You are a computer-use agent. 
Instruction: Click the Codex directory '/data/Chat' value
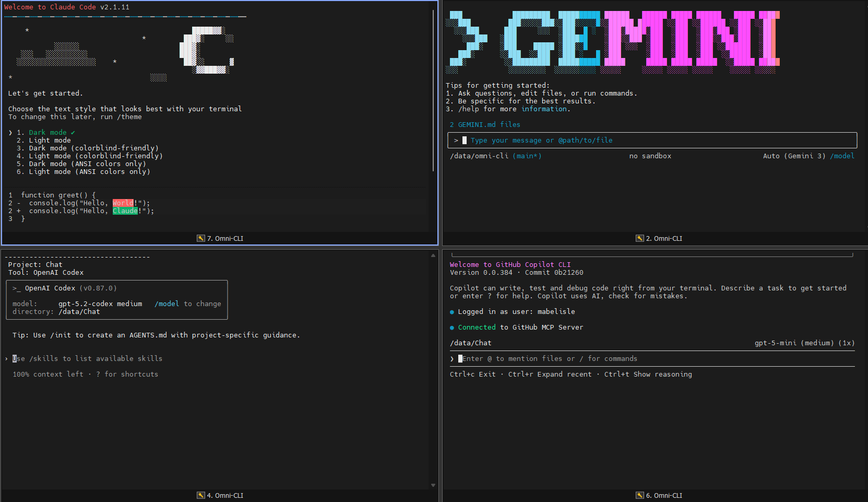[x=79, y=312]
